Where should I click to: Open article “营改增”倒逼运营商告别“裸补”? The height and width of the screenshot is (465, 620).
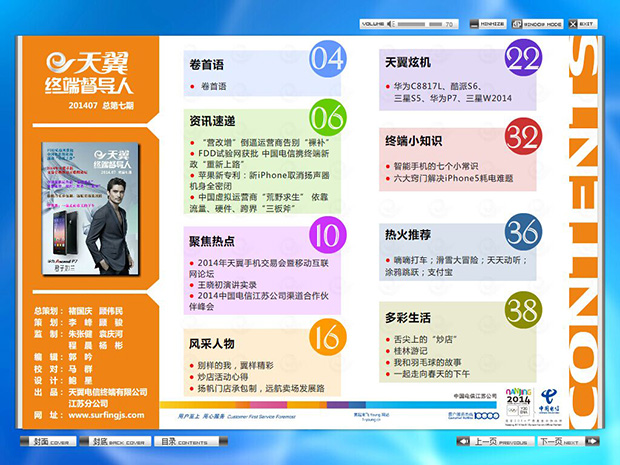pyautogui.click(x=261, y=142)
